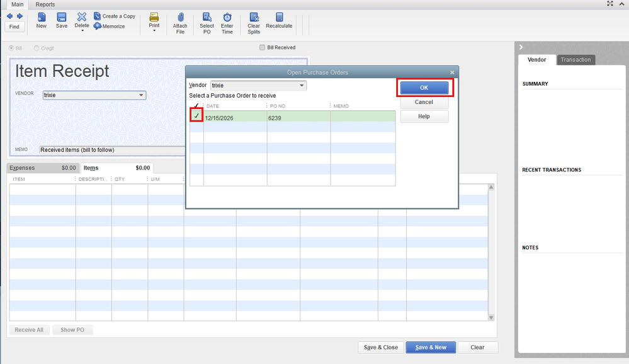The height and width of the screenshot is (364, 629).
Task: Toggle the Bill Received checkbox
Action: click(263, 47)
